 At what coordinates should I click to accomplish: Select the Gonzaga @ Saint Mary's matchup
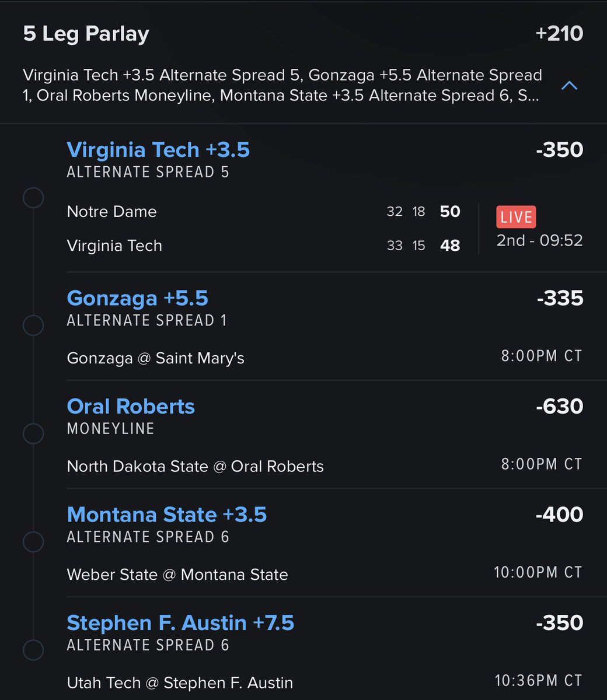(156, 358)
